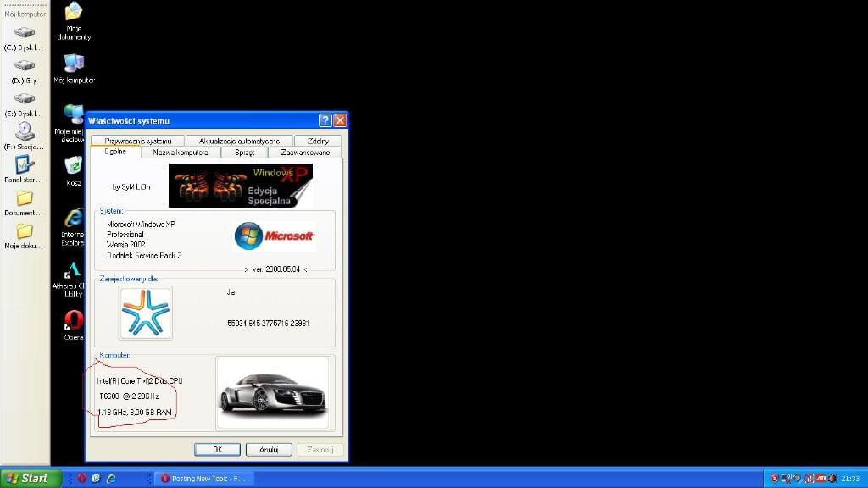Go to the Zdalny tab
The width and height of the screenshot is (868, 488).
coord(318,141)
